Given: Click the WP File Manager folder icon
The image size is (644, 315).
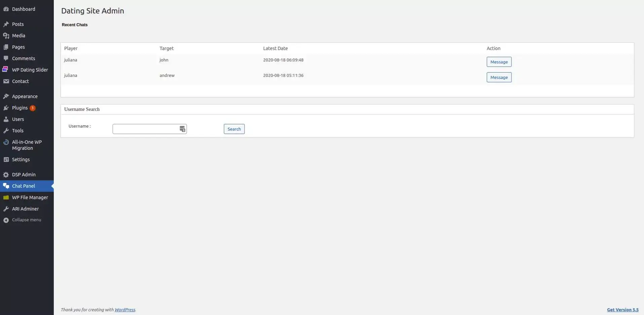Looking at the screenshot, I should [x=6, y=197].
